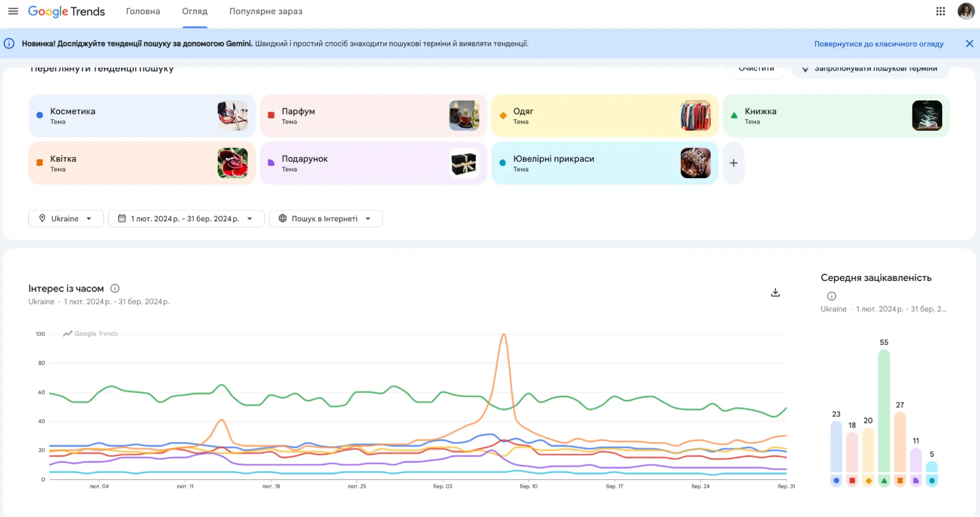This screenshot has width=980, height=517.
Task: Click the info icon under Середня зацікавленість
Action: pyautogui.click(x=831, y=295)
